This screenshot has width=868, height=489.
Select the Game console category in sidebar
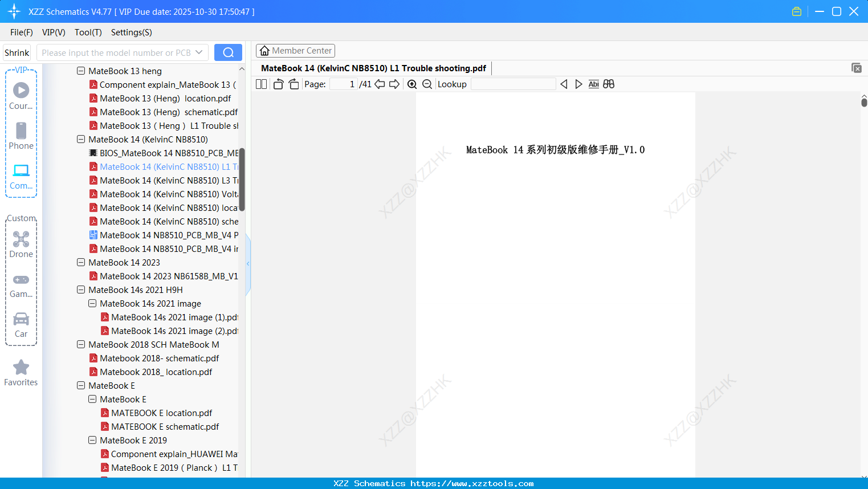pyautogui.click(x=21, y=285)
